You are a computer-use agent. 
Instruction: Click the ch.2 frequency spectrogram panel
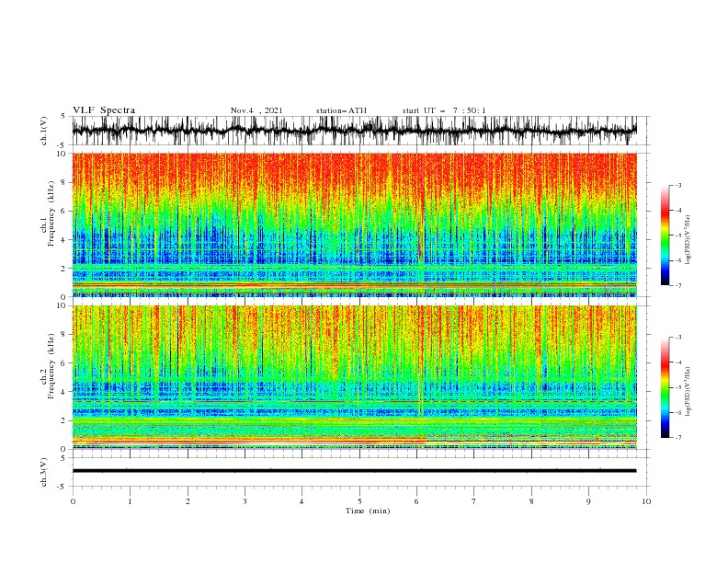[354, 377]
